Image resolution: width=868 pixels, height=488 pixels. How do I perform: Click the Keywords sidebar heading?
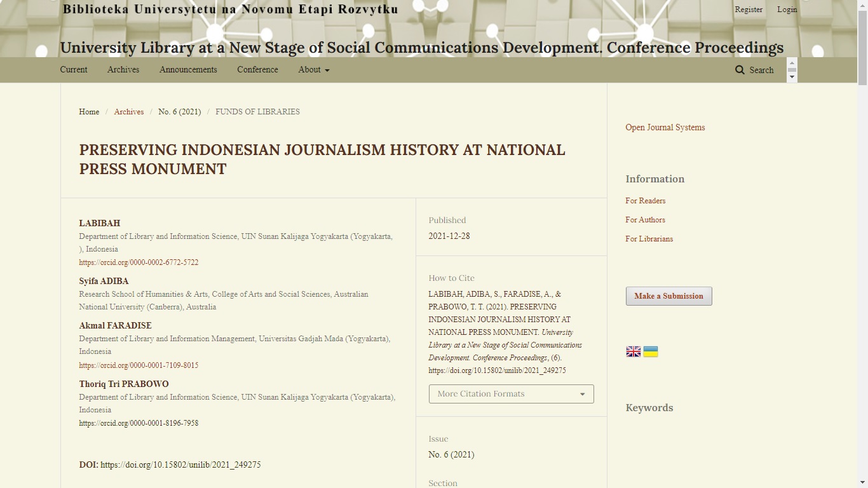649,408
